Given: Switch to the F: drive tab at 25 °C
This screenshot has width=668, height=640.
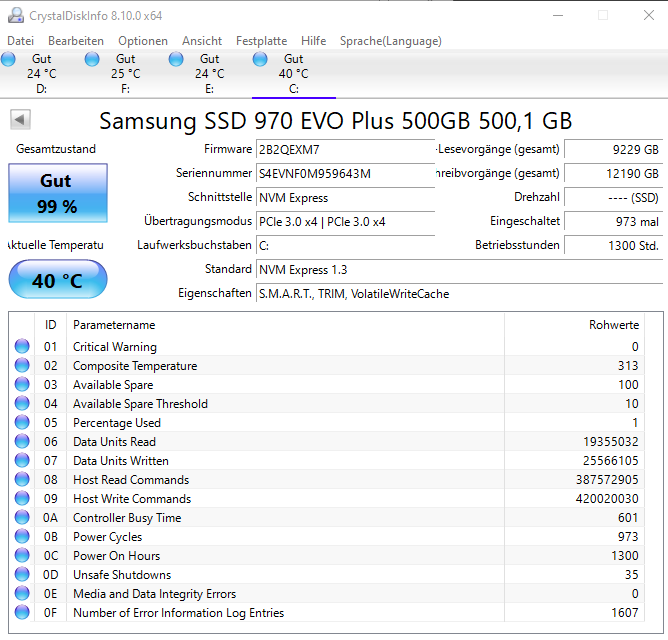Looking at the screenshot, I should [126, 74].
